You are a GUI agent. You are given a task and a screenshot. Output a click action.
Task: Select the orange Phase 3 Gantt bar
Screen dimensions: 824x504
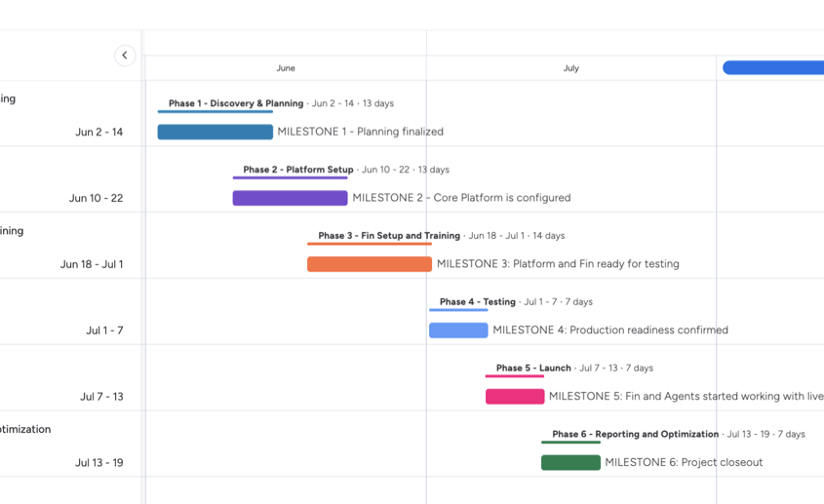coord(370,264)
